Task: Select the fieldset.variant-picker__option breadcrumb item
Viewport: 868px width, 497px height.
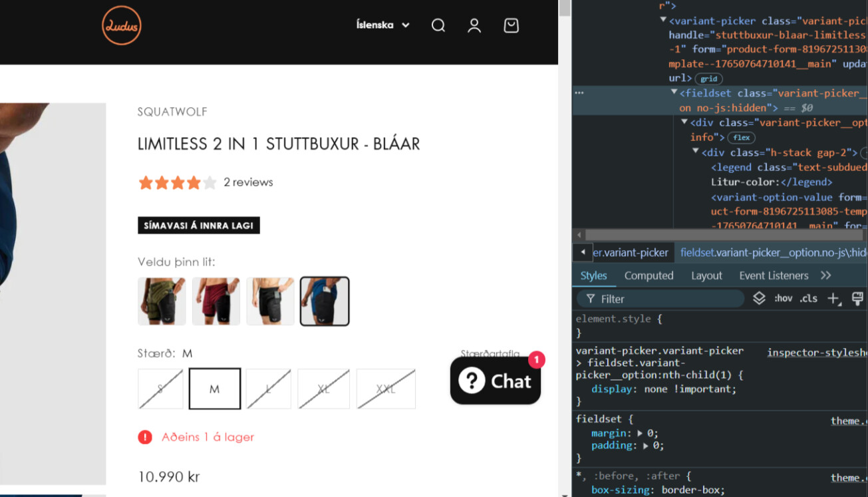Action: pyautogui.click(x=774, y=253)
